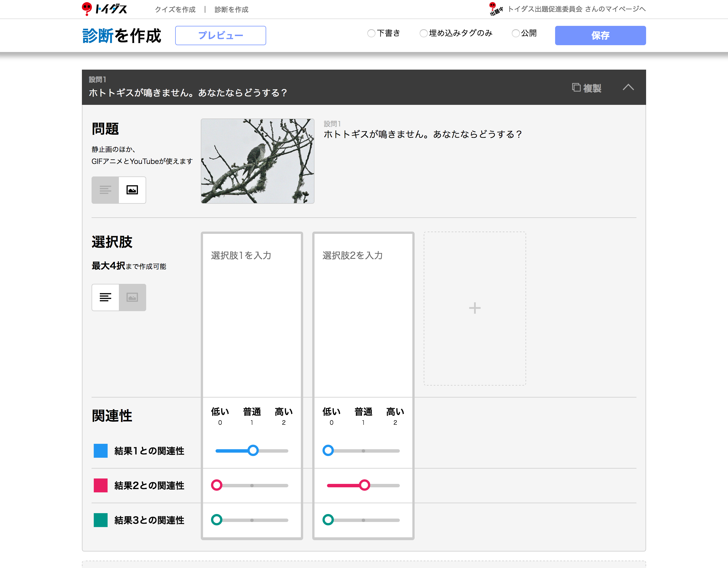Click the 設問1 header question title
This screenshot has height=568, width=728.
point(188,93)
